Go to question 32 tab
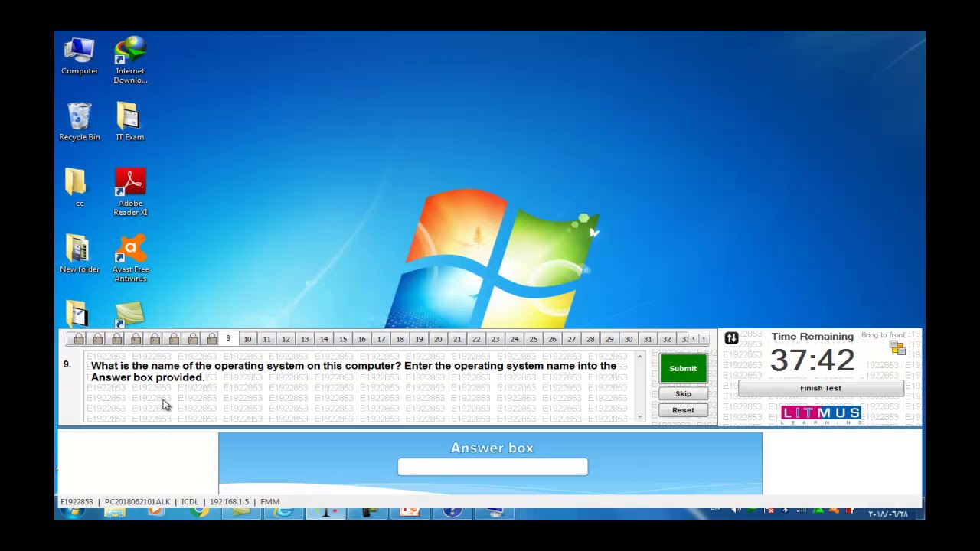 667,339
